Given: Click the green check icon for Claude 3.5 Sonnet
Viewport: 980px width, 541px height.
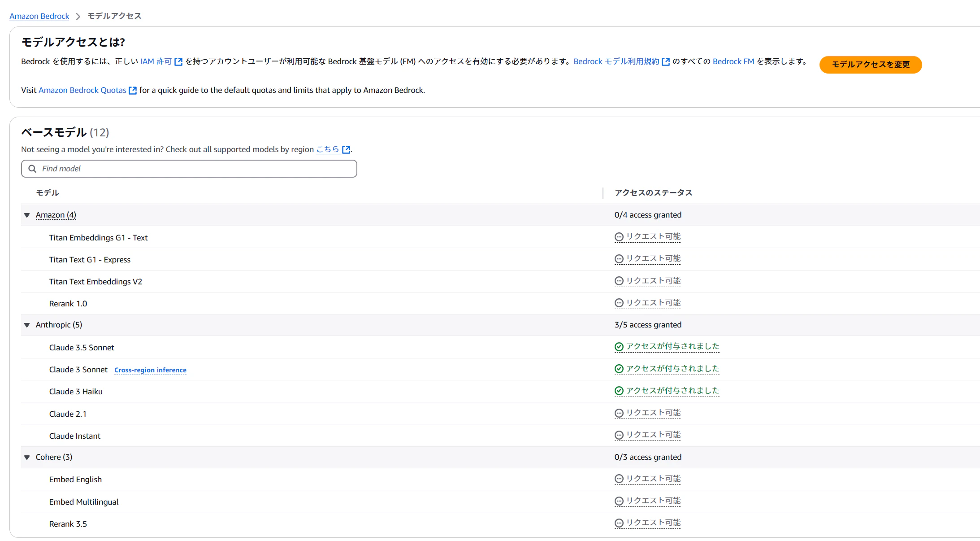Looking at the screenshot, I should (619, 347).
